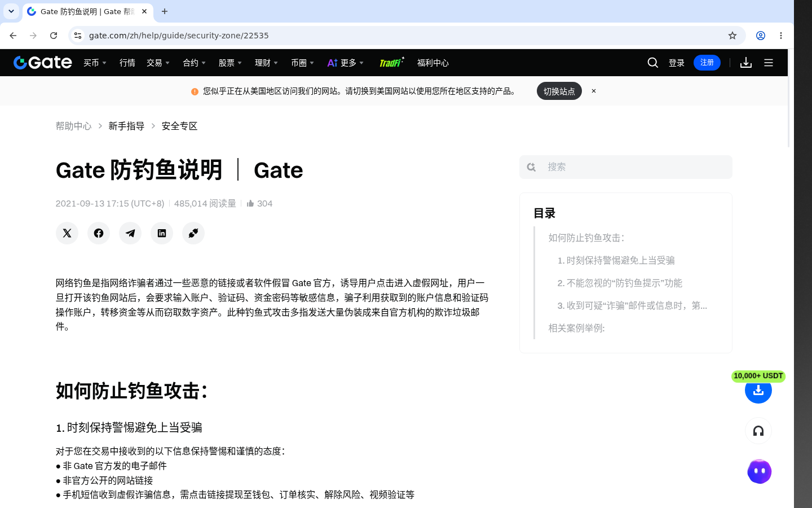The height and width of the screenshot is (508, 812).
Task: Share article on LinkedIn
Action: [x=162, y=233]
